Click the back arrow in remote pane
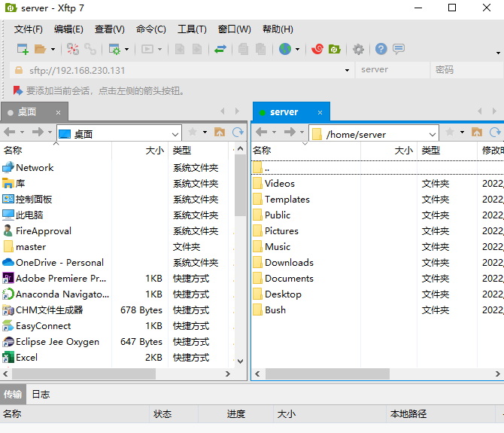504x433 pixels. click(262, 132)
